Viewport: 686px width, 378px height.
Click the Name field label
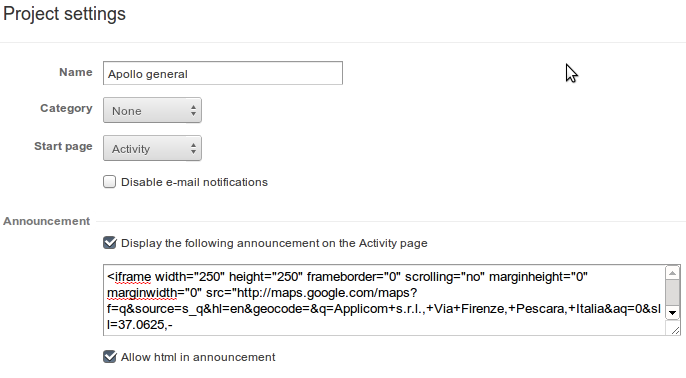point(76,72)
